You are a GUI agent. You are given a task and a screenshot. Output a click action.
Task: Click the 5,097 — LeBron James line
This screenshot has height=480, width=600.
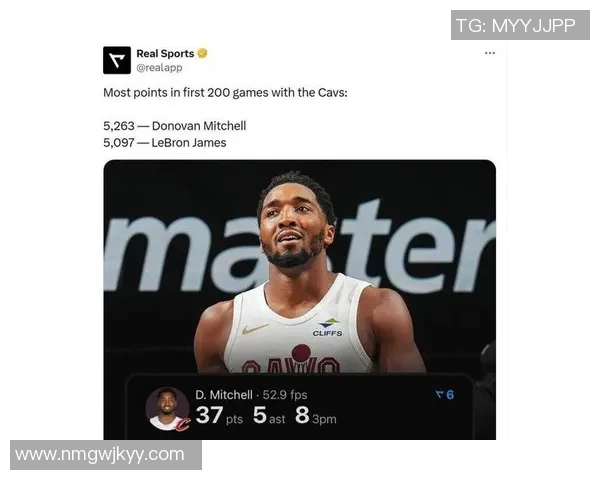click(x=165, y=143)
